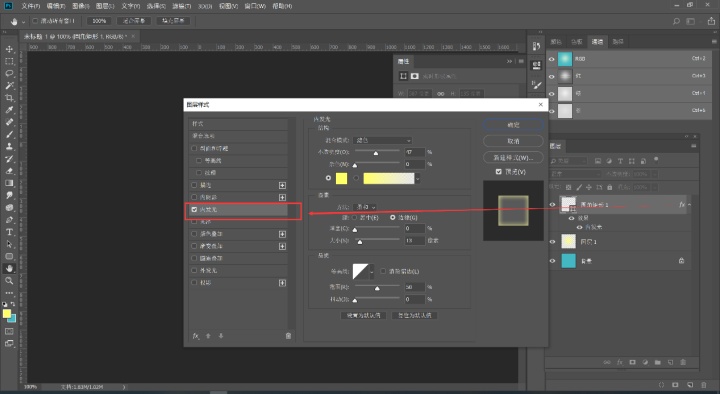
Task: Click the move effect down arrow
Action: [221, 336]
